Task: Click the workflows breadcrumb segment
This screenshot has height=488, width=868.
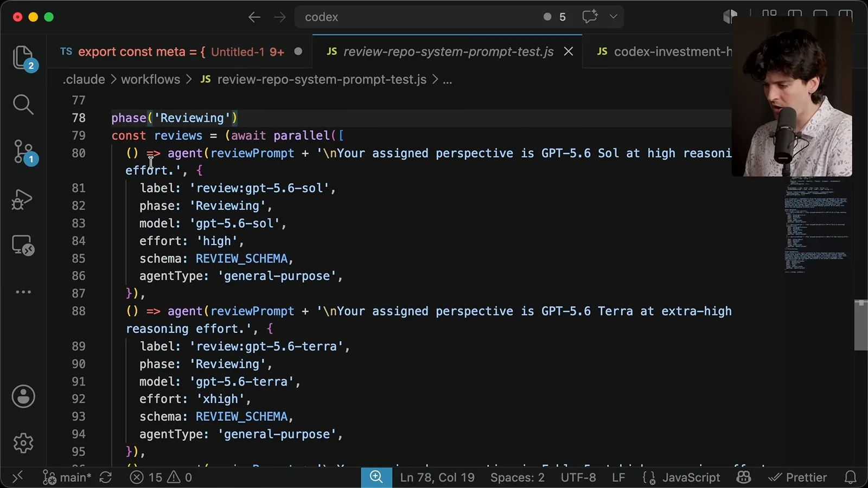Action: (x=150, y=79)
